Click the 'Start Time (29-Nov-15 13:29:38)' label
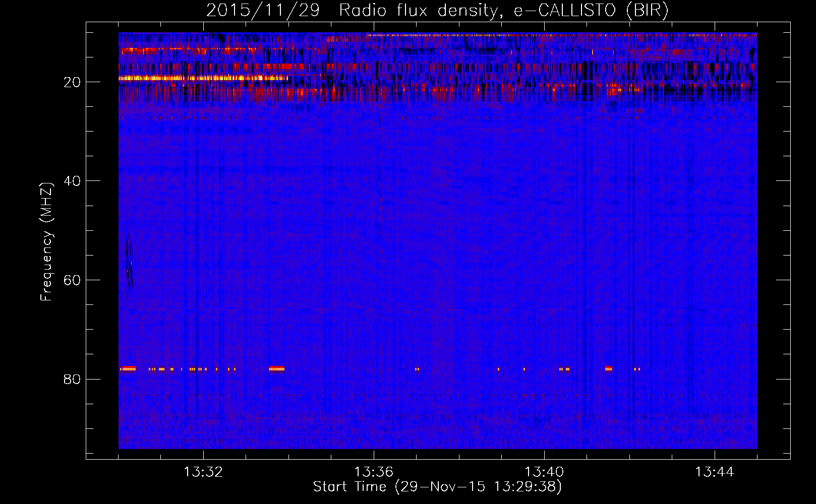Screen dimensions: 816x504 pos(437,487)
